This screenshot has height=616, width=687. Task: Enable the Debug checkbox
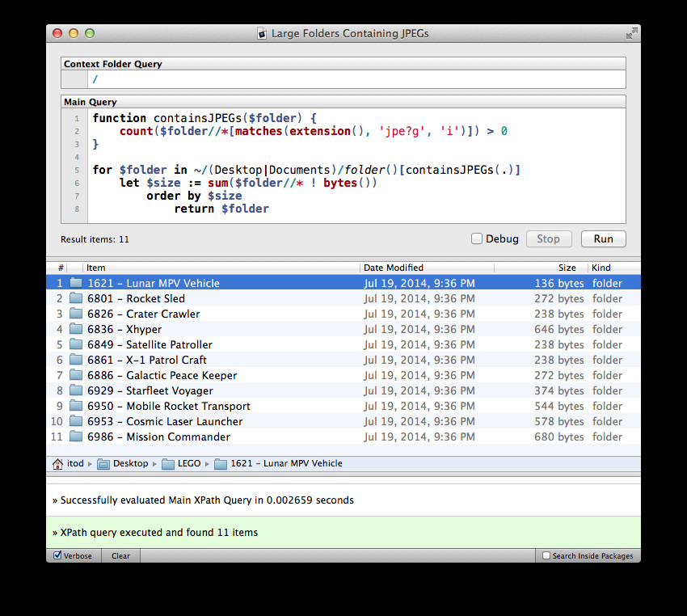point(477,238)
